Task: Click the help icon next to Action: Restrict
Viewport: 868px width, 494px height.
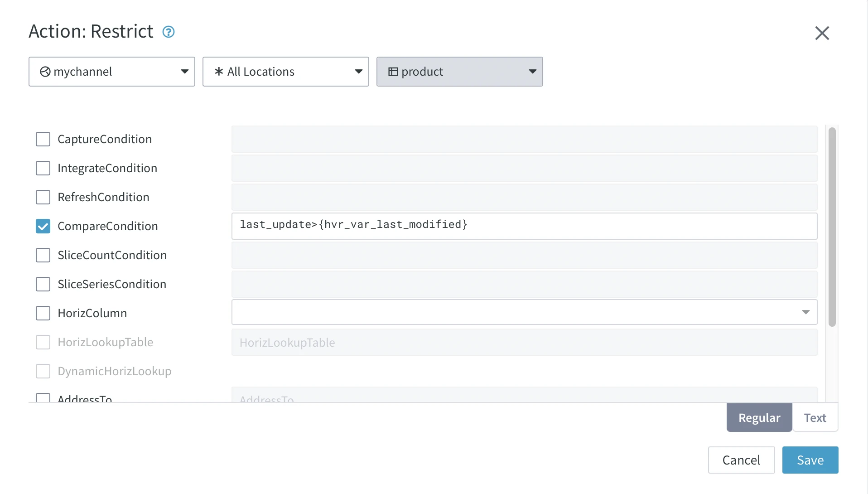Action: [x=168, y=32]
